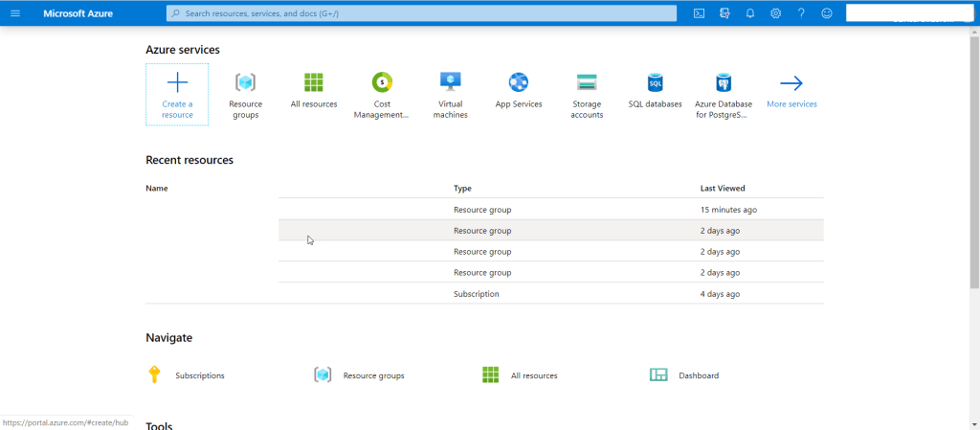
Task: Open All resources in Azure services
Action: pos(314,90)
